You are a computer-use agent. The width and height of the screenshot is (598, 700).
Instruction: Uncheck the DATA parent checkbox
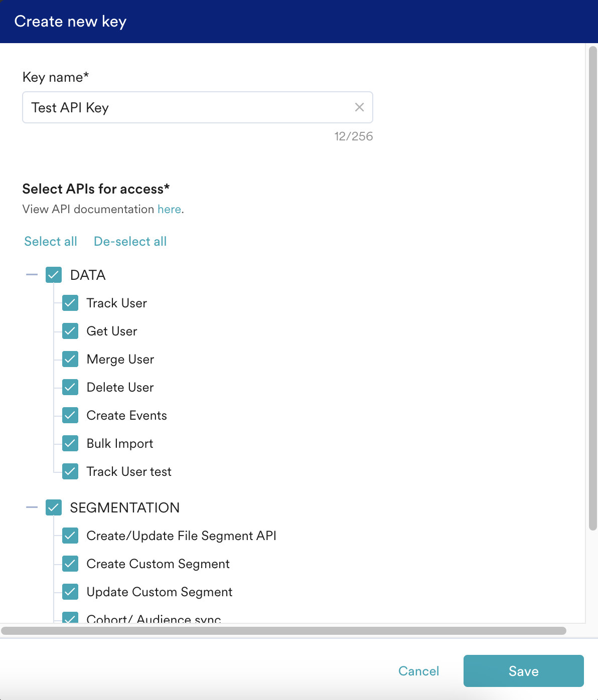pos(54,275)
